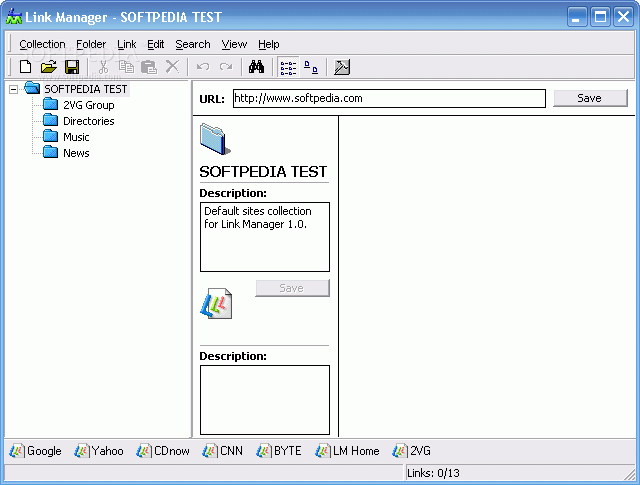Collapse the SOFTPEDIA TEST tree node
640x485 pixels.
[x=13, y=89]
